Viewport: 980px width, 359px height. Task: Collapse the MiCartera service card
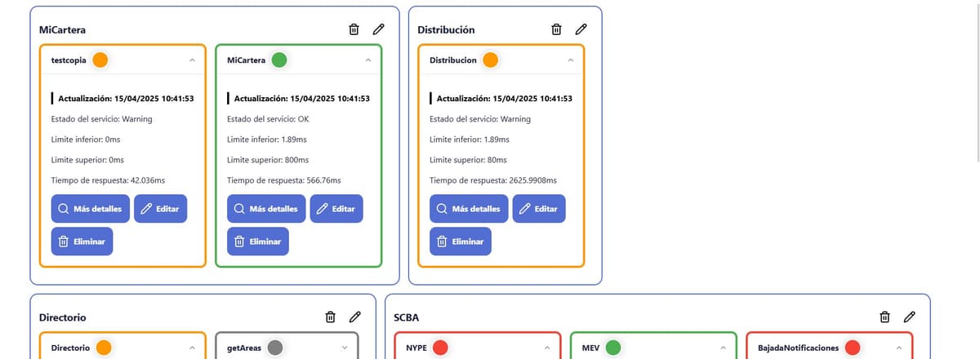(367, 60)
